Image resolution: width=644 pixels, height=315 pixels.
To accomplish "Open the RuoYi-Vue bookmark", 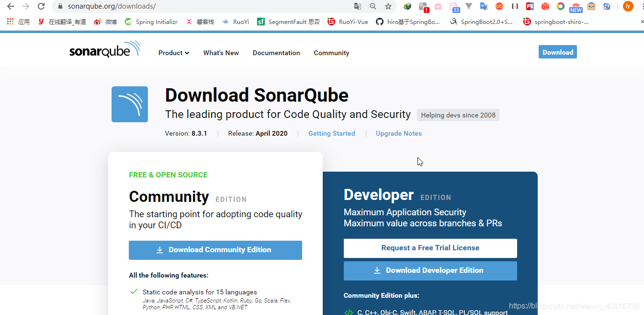I will [348, 22].
